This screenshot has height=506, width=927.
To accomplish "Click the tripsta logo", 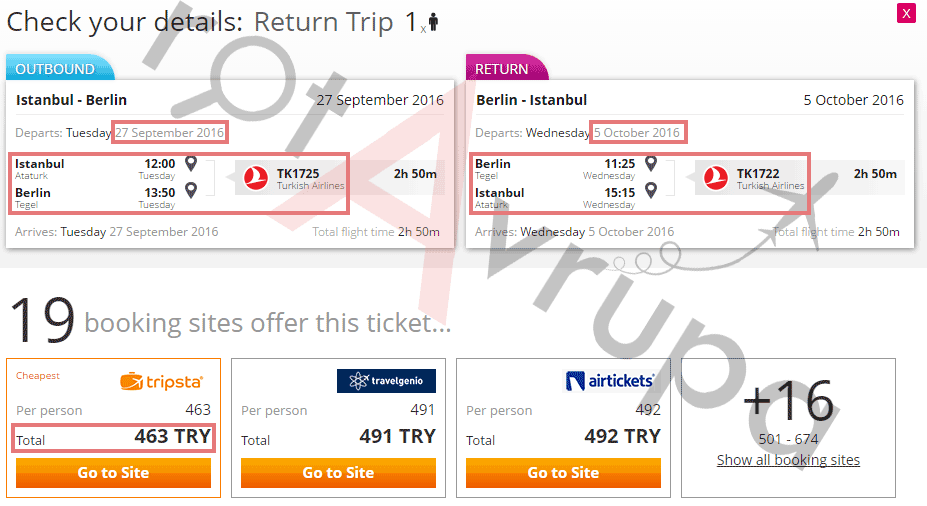I will (x=162, y=381).
